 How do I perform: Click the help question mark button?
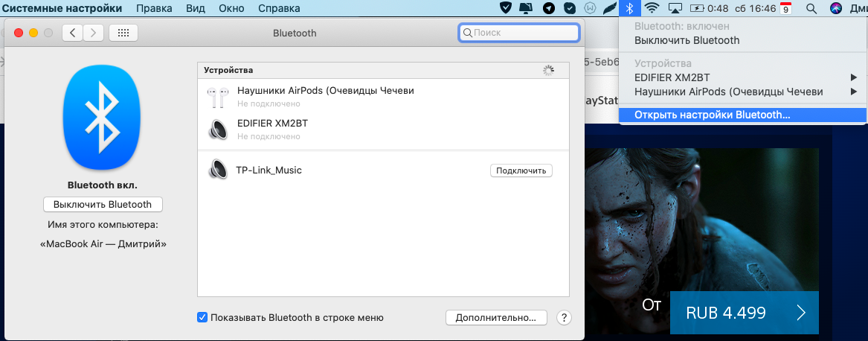pyautogui.click(x=564, y=318)
